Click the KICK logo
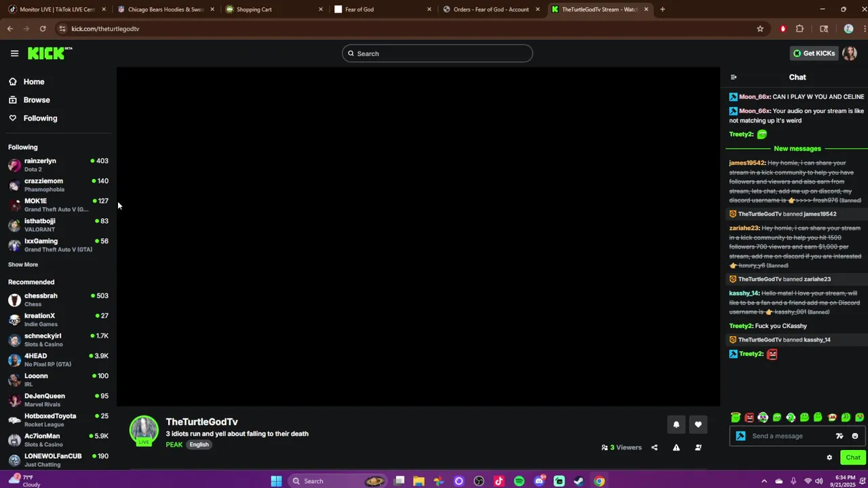The width and height of the screenshot is (868, 488). tap(50, 54)
